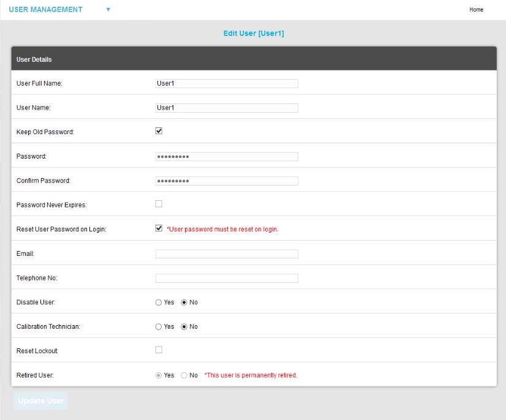Select No for Disable User

point(184,302)
